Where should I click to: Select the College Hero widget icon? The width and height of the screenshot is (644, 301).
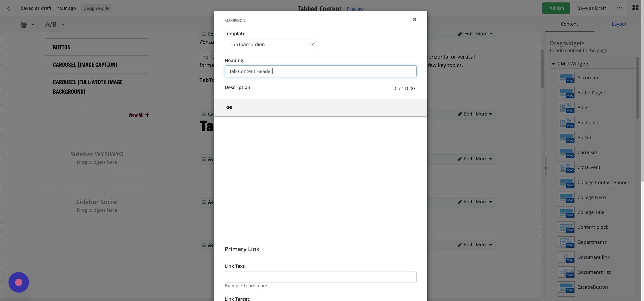(x=566, y=197)
